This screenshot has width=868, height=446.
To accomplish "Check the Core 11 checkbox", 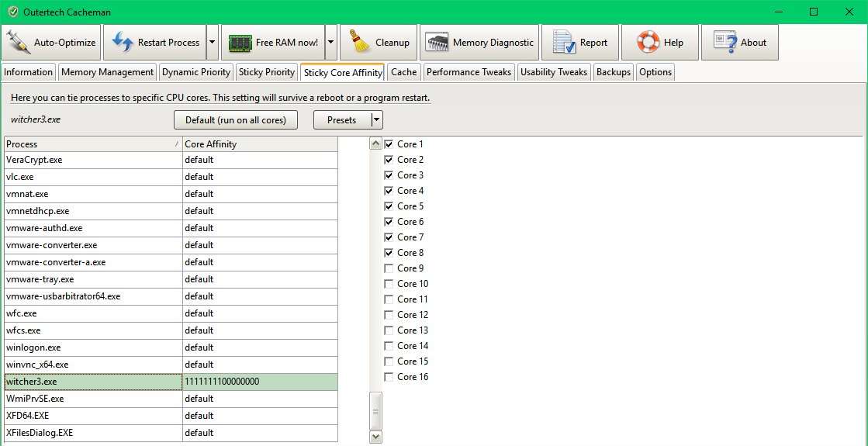I will point(389,299).
